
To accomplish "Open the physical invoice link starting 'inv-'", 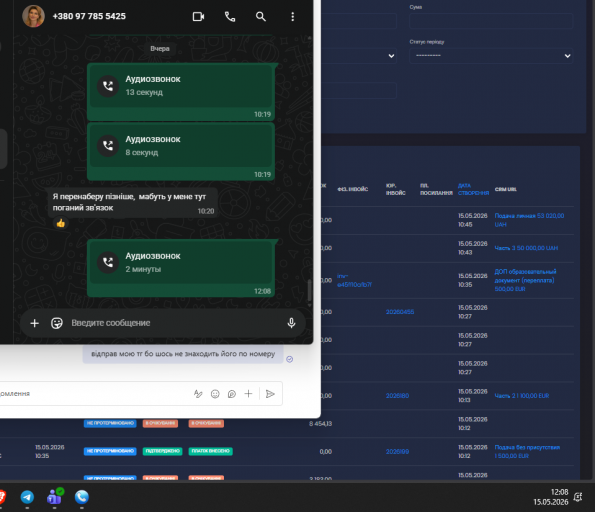I will [x=354, y=280].
